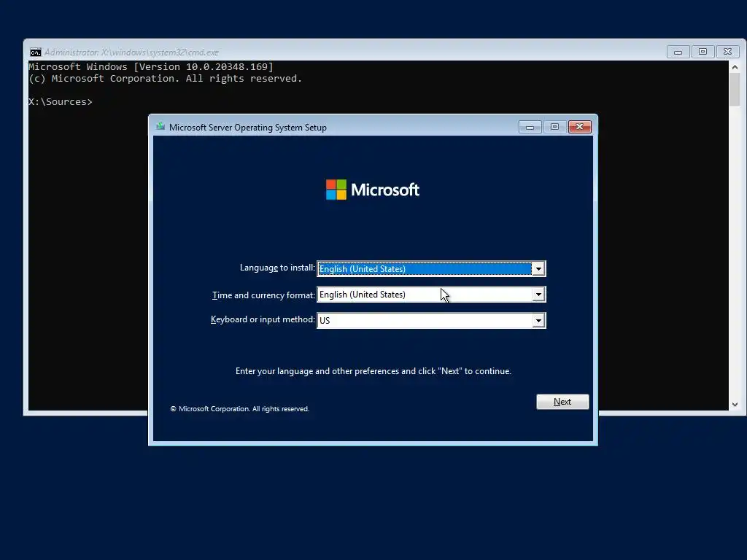747x560 pixels.
Task: Click the cmd window scroll down arrow
Action: 735,404
